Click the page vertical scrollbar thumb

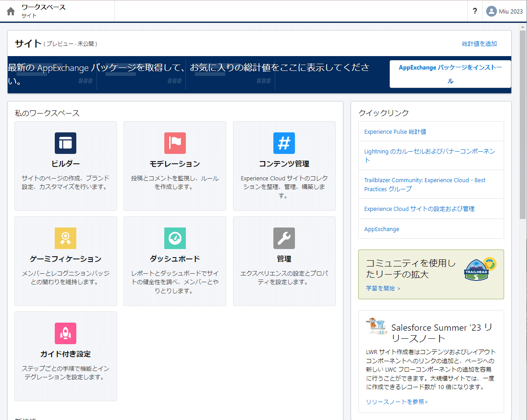523,125
